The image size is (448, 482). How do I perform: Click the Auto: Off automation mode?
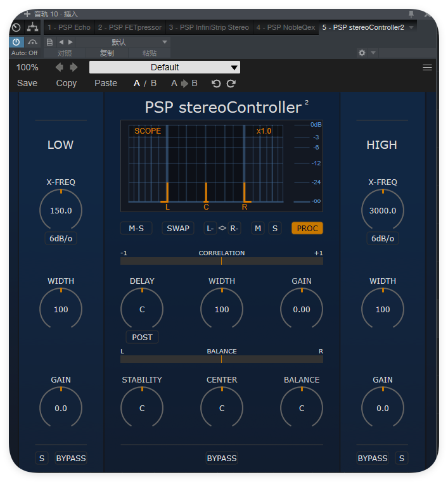24,53
